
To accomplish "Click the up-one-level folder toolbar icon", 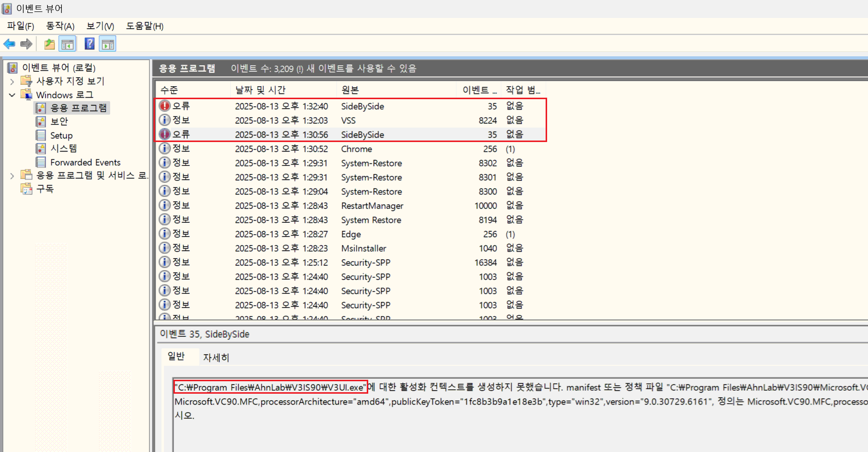I will coord(49,44).
